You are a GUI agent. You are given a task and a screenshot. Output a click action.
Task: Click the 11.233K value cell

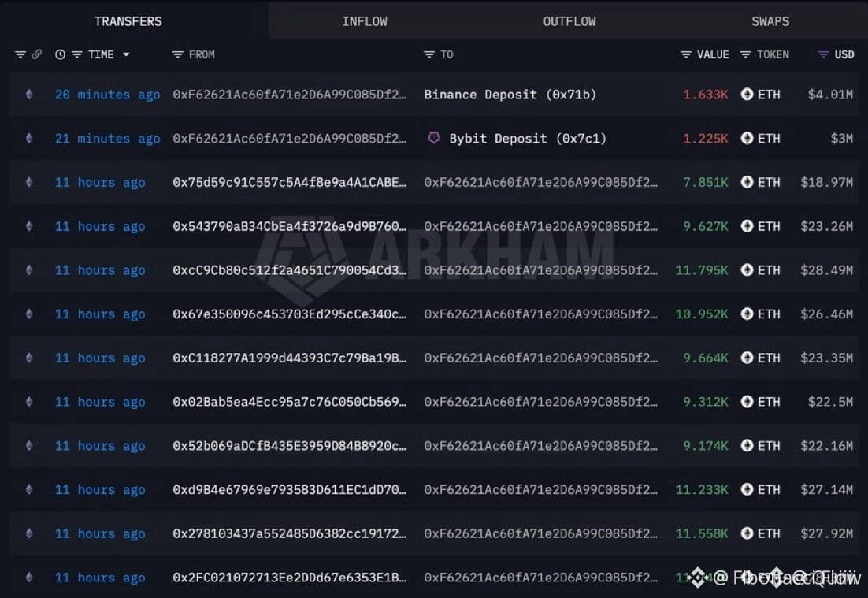click(702, 489)
